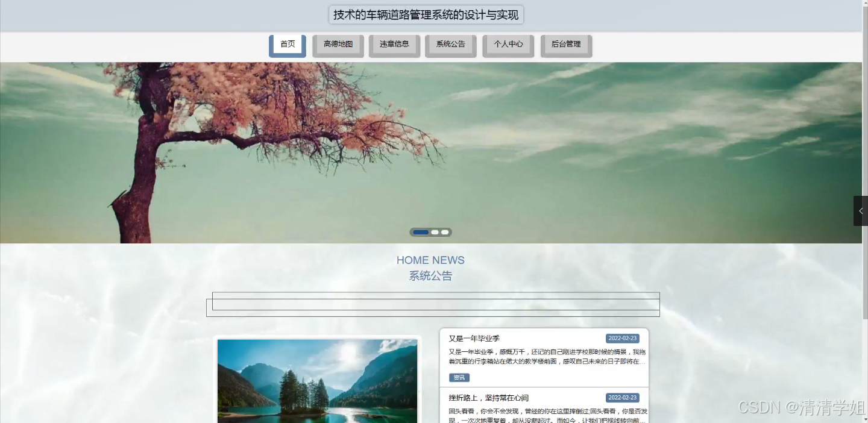This screenshot has height=423, width=868.
Task: View the 系统公告 announcements page
Action: (450, 43)
